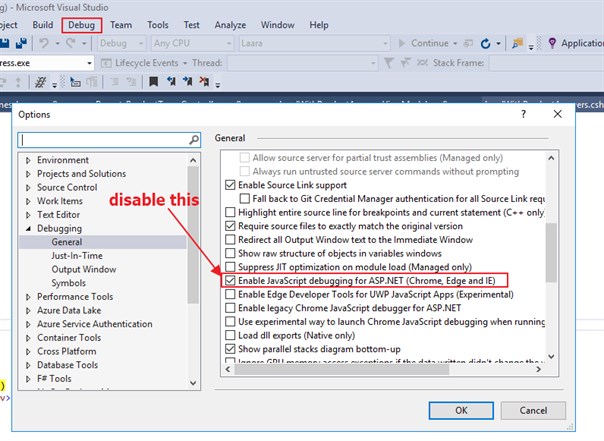Image resolution: width=604 pixels, height=441 pixels.
Task: Click the Save All toolbar icon
Action: [x=21, y=43]
